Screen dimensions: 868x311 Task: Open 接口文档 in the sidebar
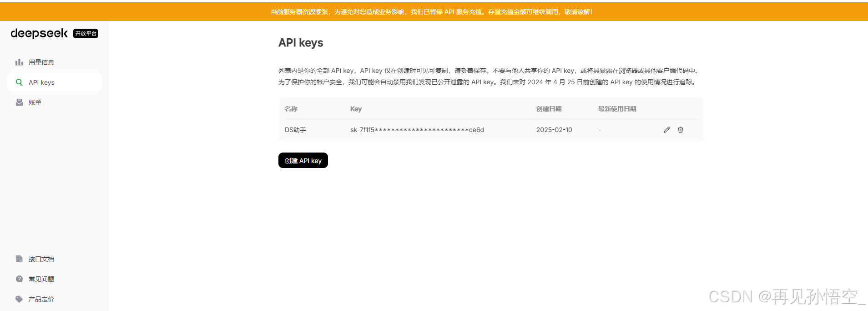(55, 259)
